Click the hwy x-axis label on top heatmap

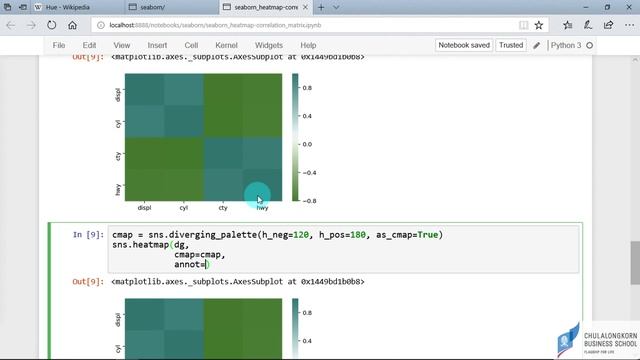(262, 208)
